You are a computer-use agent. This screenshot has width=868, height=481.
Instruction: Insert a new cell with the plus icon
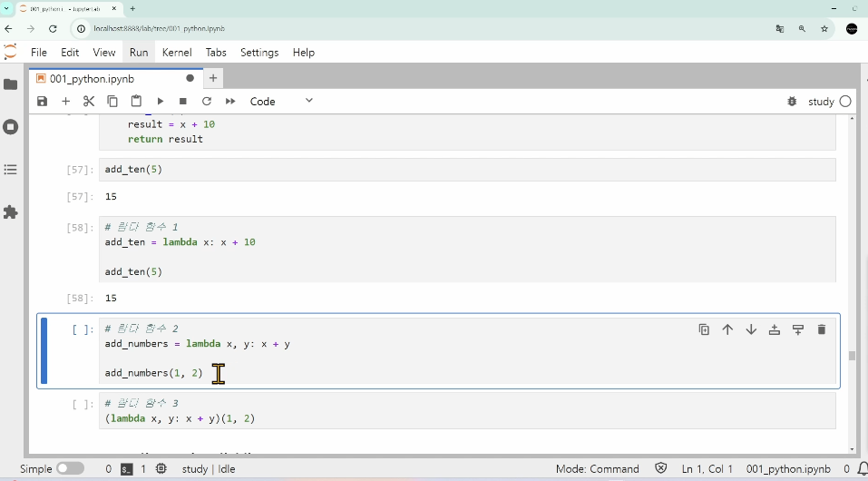coord(66,102)
